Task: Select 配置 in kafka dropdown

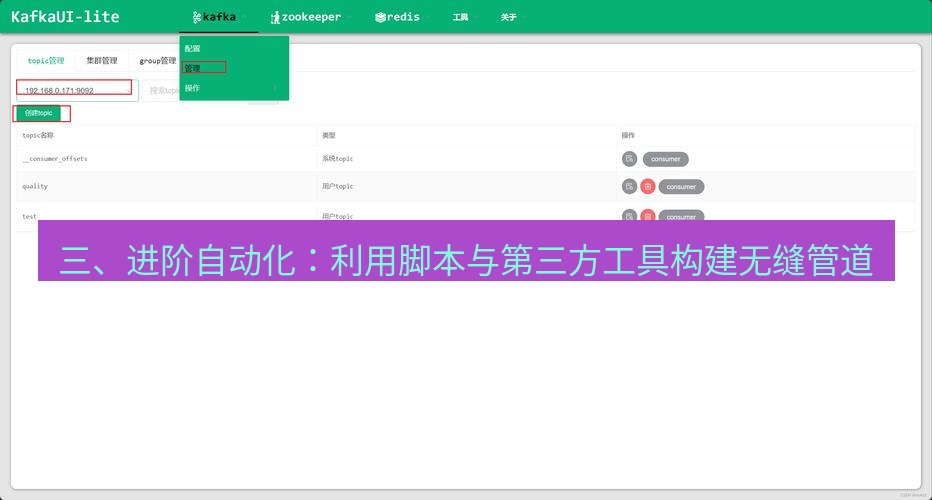Action: tap(192, 49)
